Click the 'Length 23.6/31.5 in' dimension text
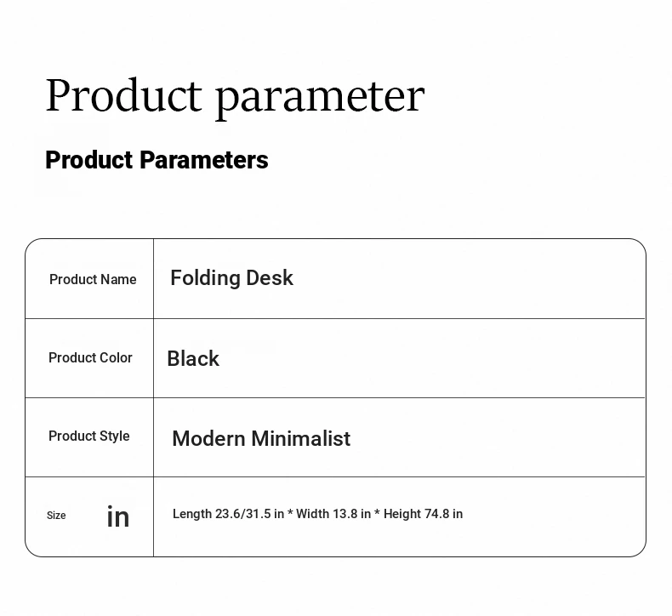 point(229,514)
